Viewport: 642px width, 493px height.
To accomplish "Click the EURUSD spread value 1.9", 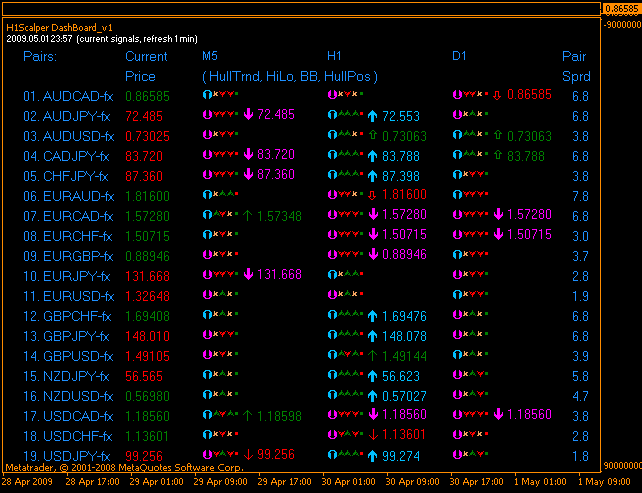I will [580, 296].
